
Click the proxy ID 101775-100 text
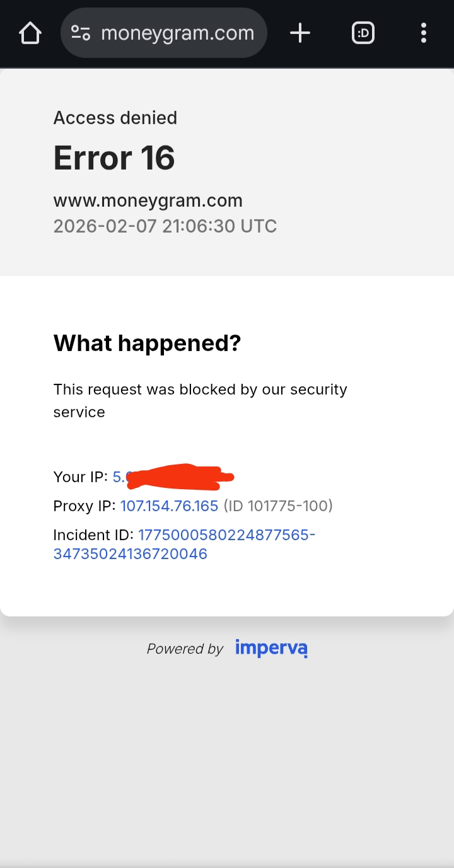pyautogui.click(x=278, y=506)
